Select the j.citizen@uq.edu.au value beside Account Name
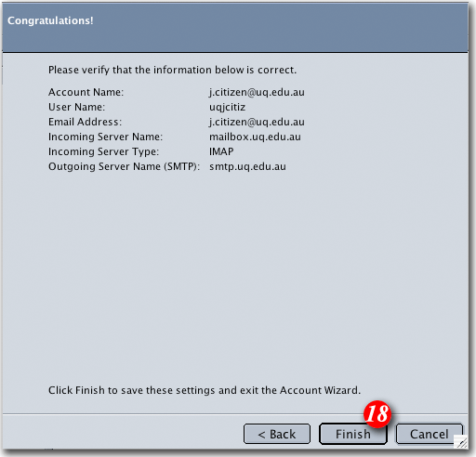The width and height of the screenshot is (476, 457). click(x=257, y=92)
